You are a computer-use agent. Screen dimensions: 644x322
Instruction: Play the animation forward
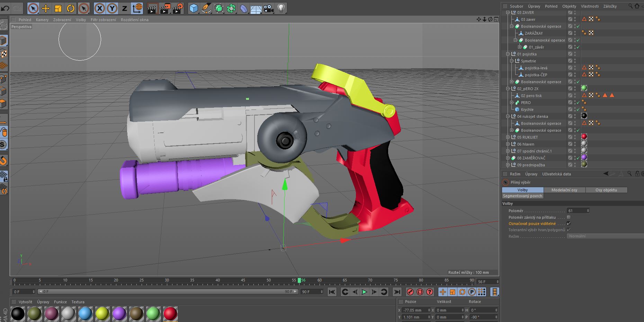coord(364,292)
